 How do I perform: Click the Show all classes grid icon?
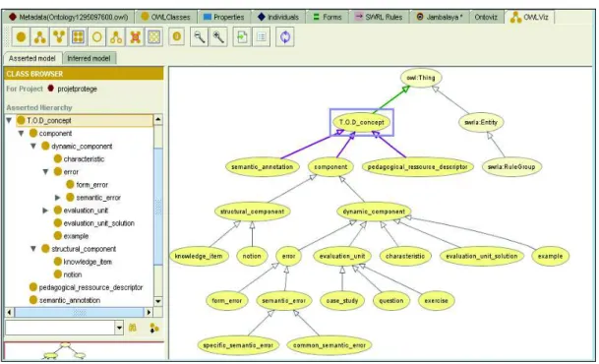78,37
